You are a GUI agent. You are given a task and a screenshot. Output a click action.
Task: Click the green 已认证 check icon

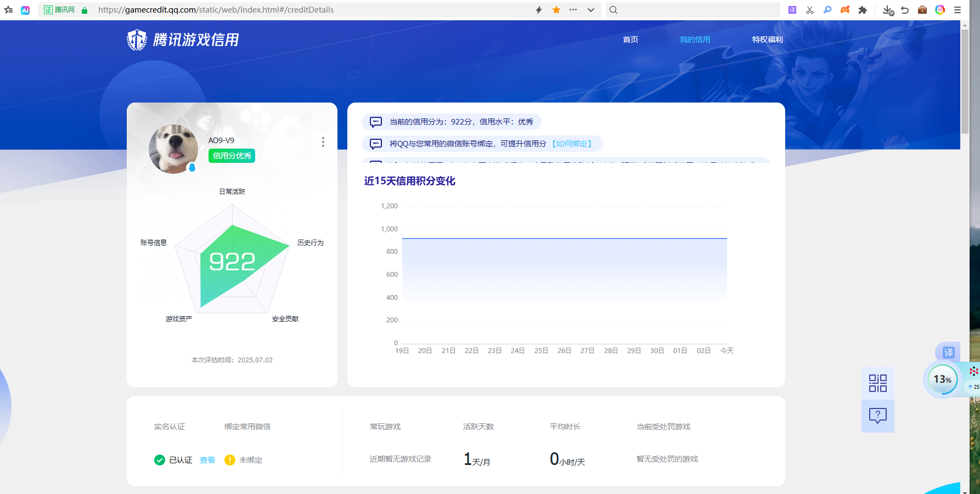point(160,460)
